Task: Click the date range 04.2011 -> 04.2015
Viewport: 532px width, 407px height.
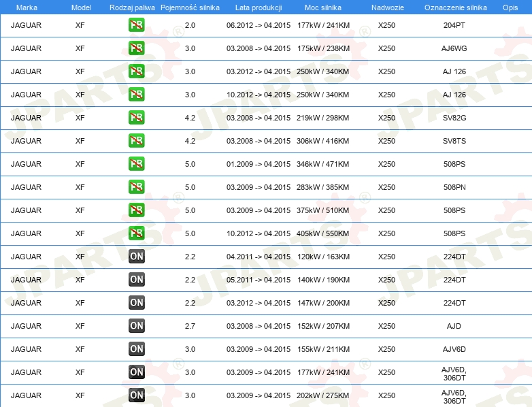Action: coord(259,257)
